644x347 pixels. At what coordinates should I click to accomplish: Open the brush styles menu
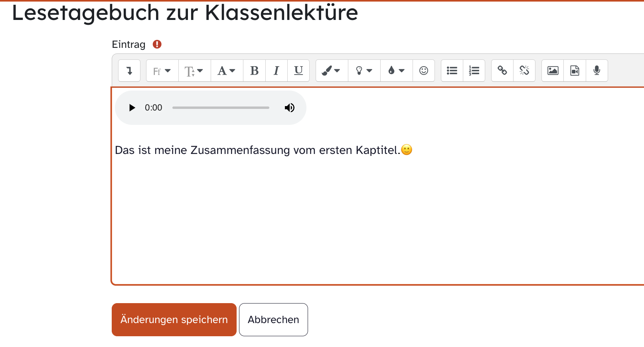(x=332, y=71)
